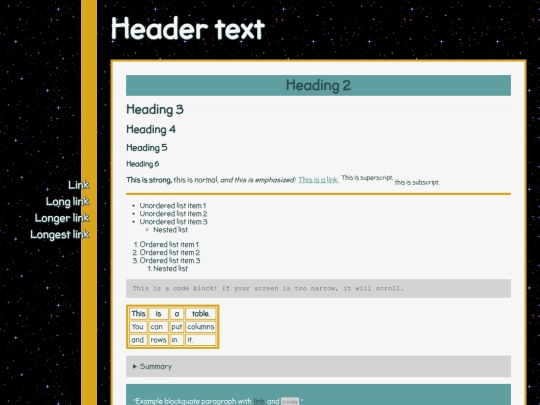The image size is (540, 405).
Task: Open the 'Link' sidebar navigation item
Action: point(79,185)
